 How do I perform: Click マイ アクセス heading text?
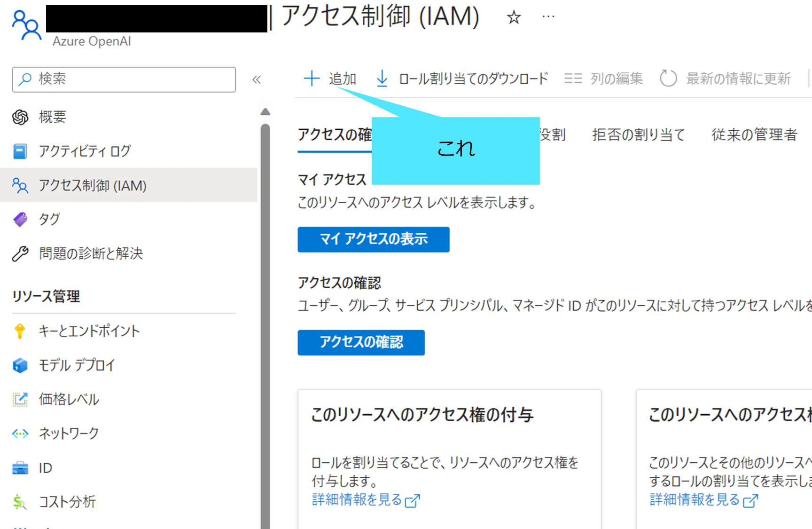tap(332, 180)
